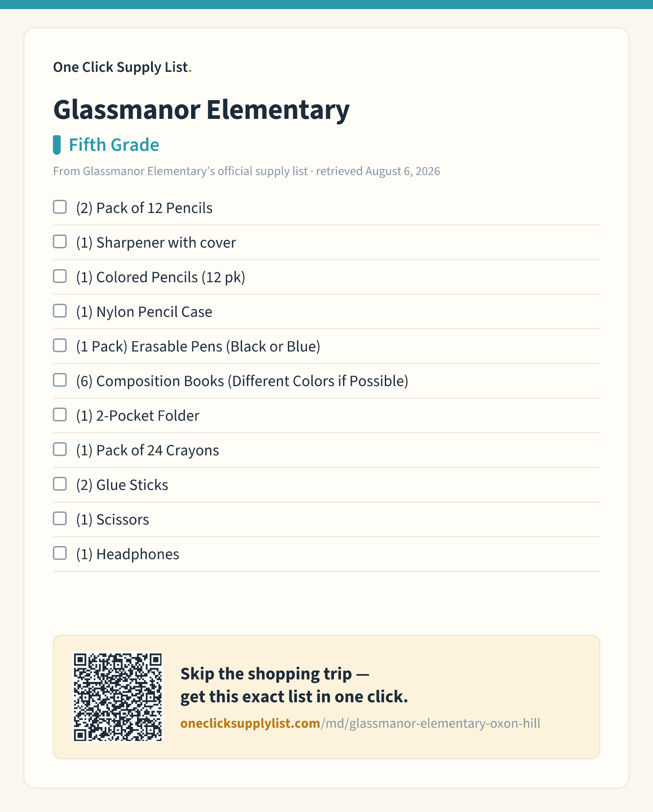Click the Skip the shopping trip banner text

(x=294, y=685)
